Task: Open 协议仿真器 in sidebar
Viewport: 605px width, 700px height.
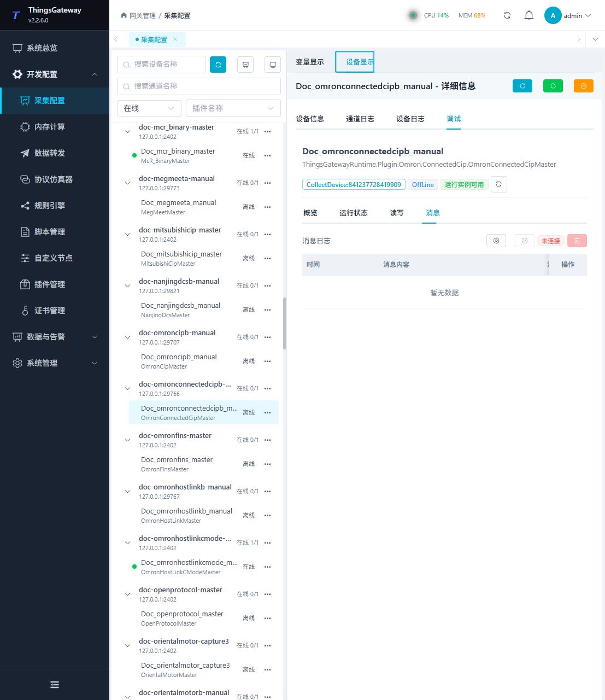Action: 55,179
